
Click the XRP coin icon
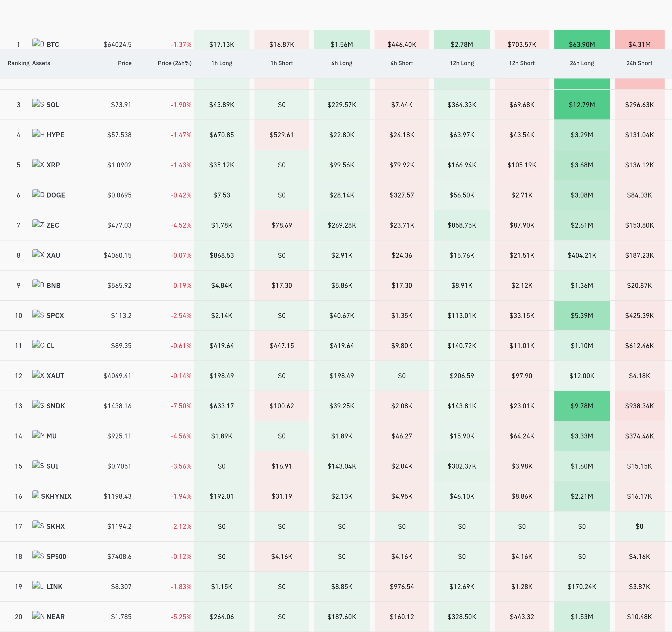click(x=38, y=163)
